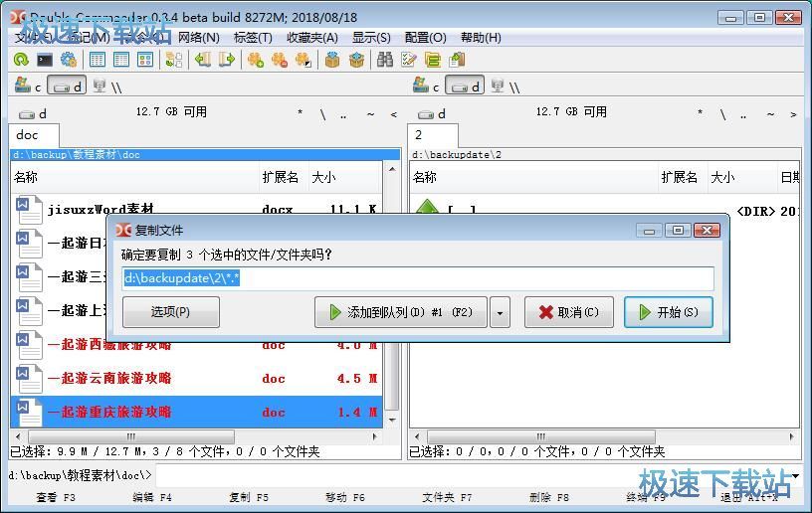Viewport: 812px width, 513px height.
Task: Select file 一起游云南旅游攻略 in the left panel
Action: pos(196,379)
